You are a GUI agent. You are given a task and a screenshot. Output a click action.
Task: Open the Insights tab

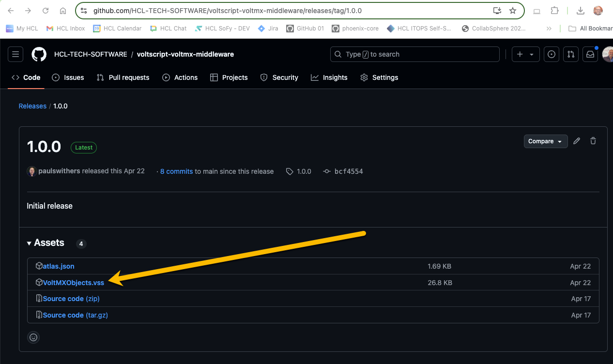click(x=329, y=77)
